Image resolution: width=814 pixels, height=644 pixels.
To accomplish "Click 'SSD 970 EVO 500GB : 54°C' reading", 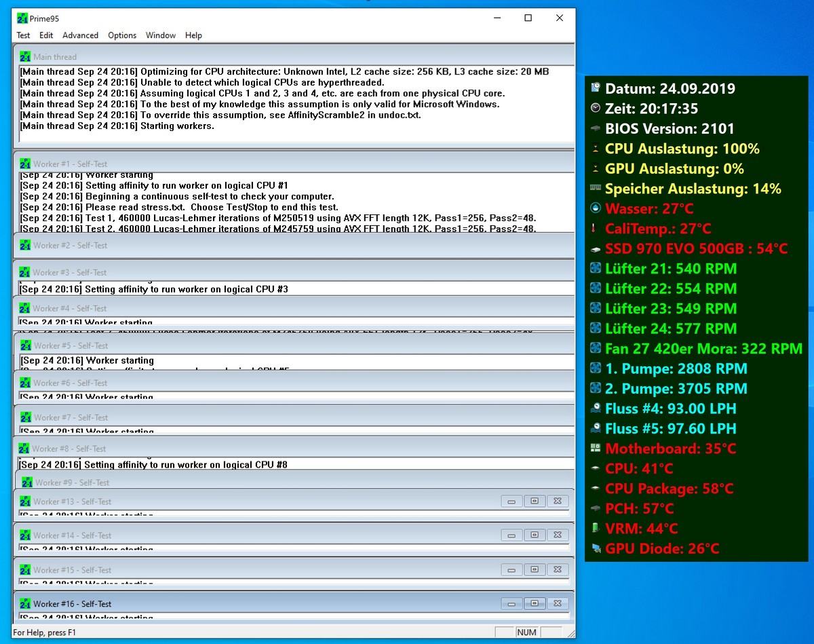I will (x=697, y=248).
